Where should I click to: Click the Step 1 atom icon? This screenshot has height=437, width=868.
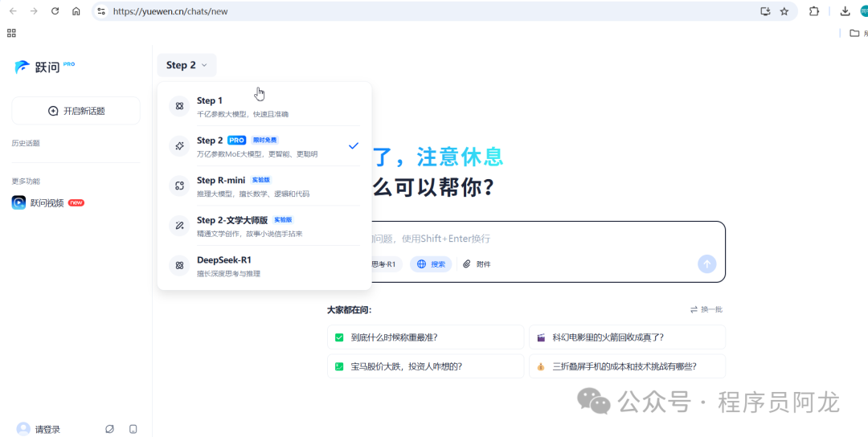point(179,106)
